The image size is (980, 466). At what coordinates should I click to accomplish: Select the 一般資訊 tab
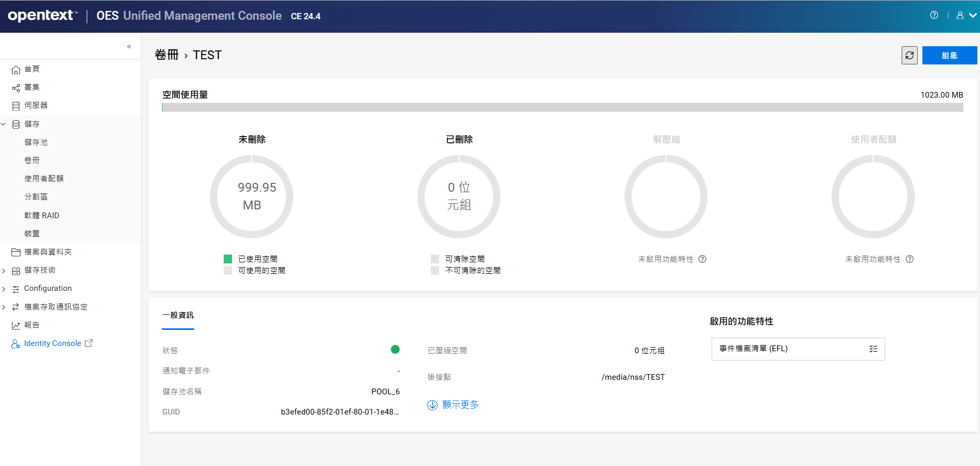pyautogui.click(x=178, y=315)
